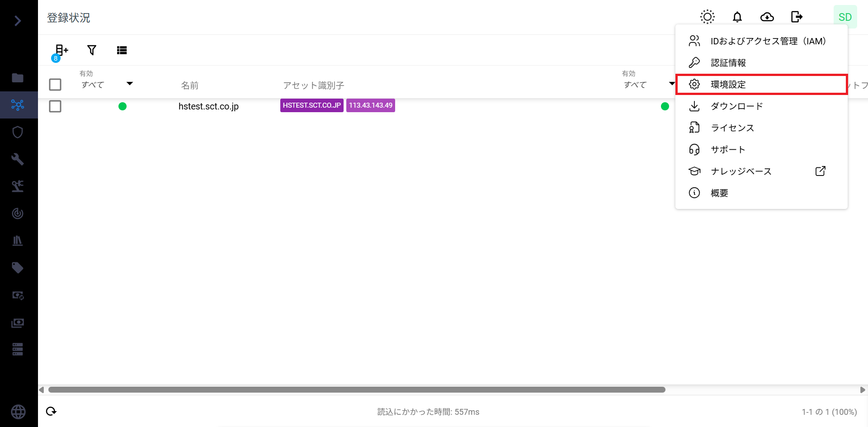Open the notifications bell
Image resolution: width=868 pixels, height=427 pixels.
pos(737,17)
